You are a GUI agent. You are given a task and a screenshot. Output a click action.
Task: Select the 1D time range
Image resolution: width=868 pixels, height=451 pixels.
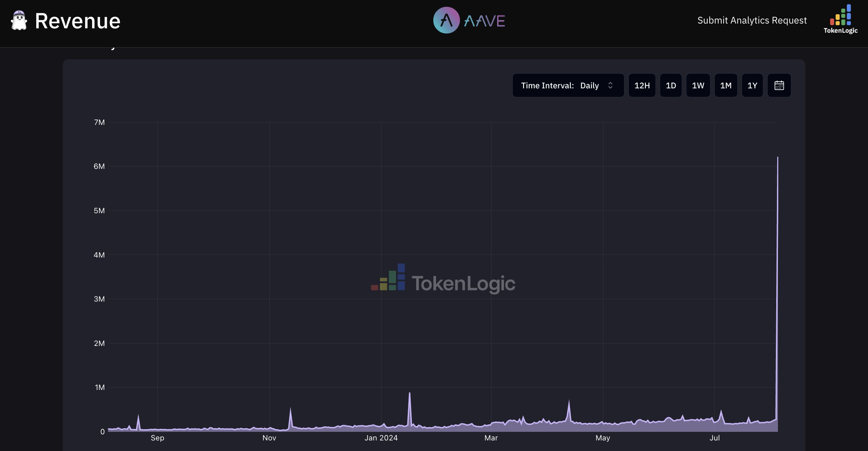click(x=671, y=85)
